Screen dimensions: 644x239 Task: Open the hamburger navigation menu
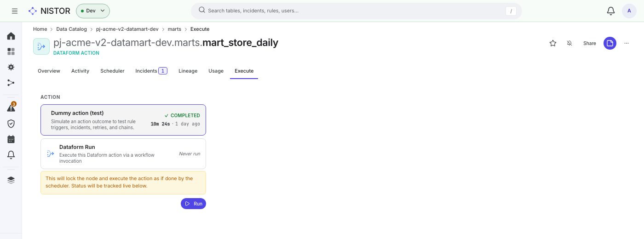(x=15, y=11)
